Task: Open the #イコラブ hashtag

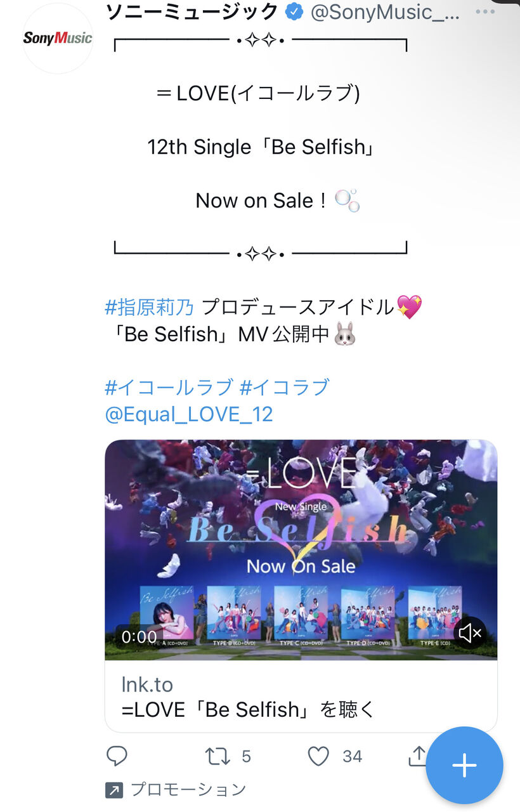Action: click(285, 387)
